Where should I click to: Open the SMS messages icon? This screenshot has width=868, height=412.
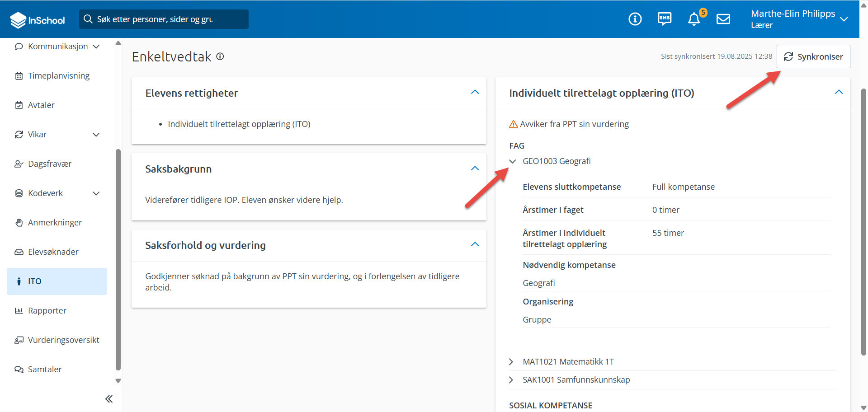coord(664,19)
